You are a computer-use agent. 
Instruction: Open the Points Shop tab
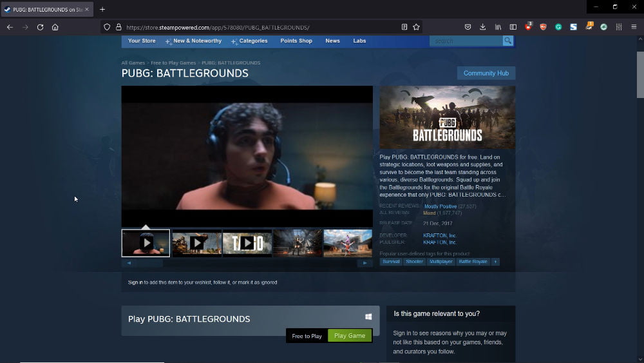[x=296, y=41]
